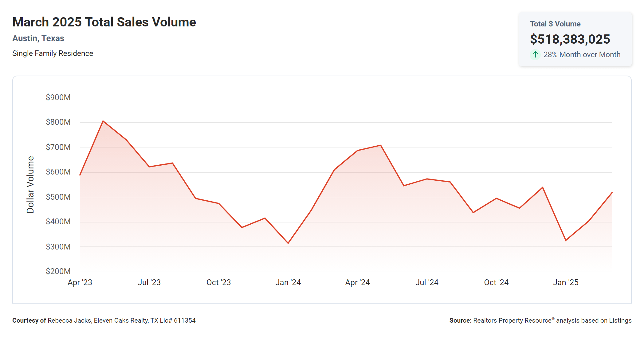Click the $518,383,025 total volume figure
Viewport: 644px width, 338px height.
point(570,39)
